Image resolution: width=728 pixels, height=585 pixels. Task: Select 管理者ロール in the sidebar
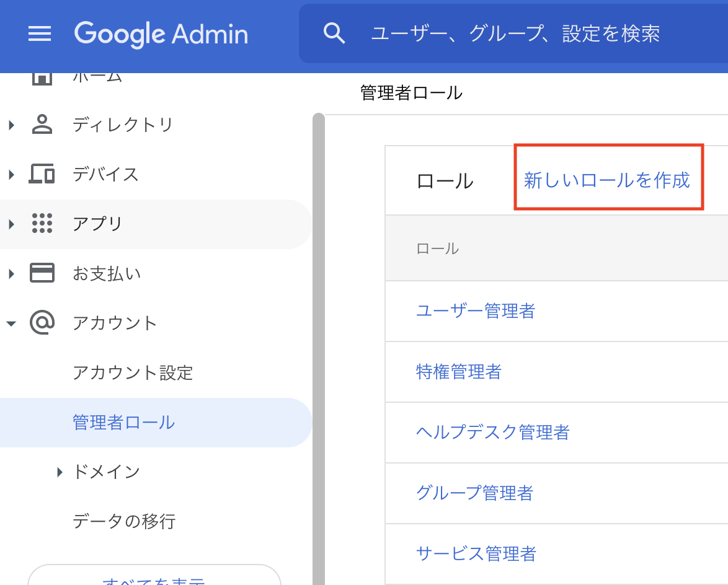156,423
